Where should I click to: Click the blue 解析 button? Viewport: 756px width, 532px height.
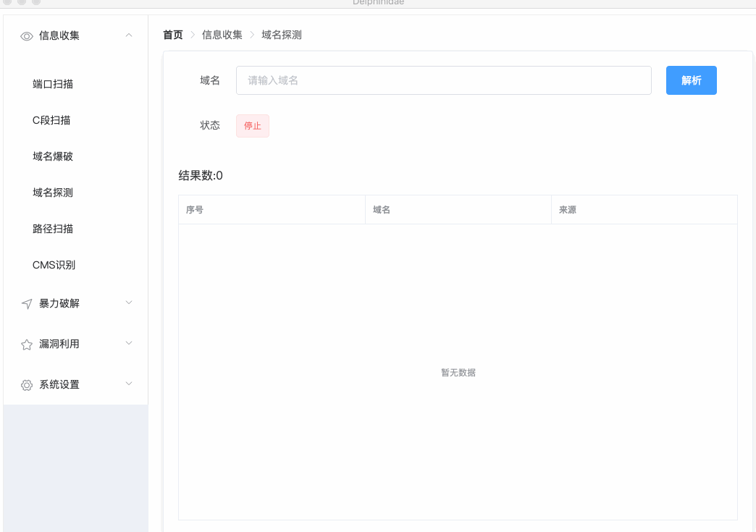tap(691, 80)
